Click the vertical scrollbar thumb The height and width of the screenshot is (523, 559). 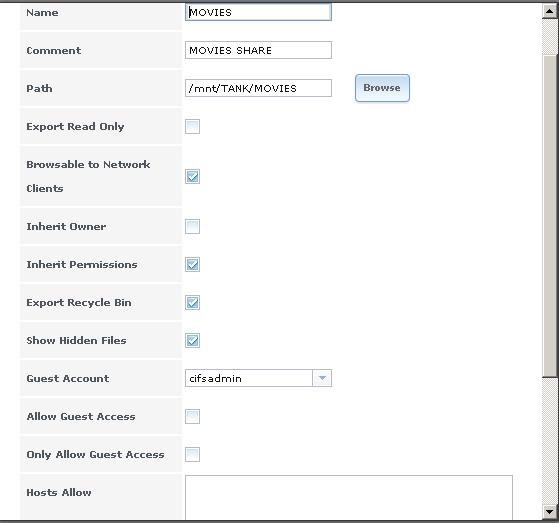point(549,216)
